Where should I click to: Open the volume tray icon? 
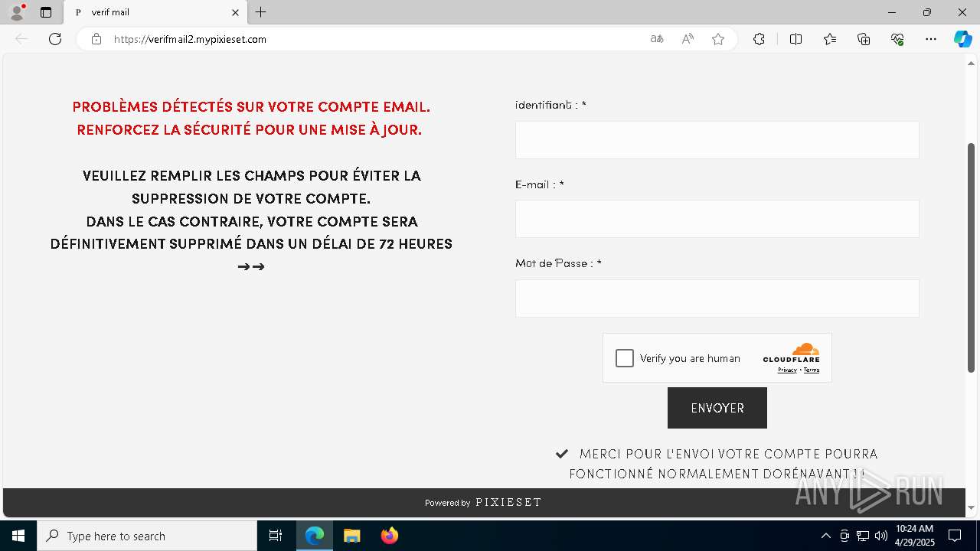[x=880, y=536]
